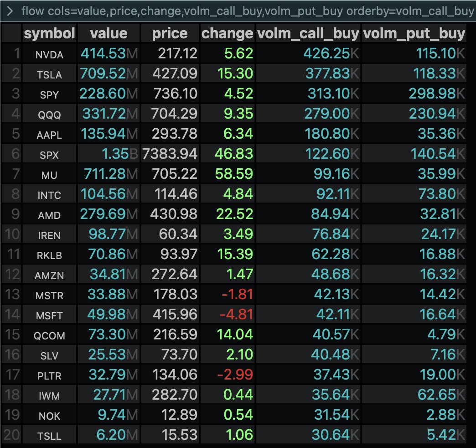This screenshot has height=448, width=476.
Task: Click row number 1 index cell
Action: (11, 53)
